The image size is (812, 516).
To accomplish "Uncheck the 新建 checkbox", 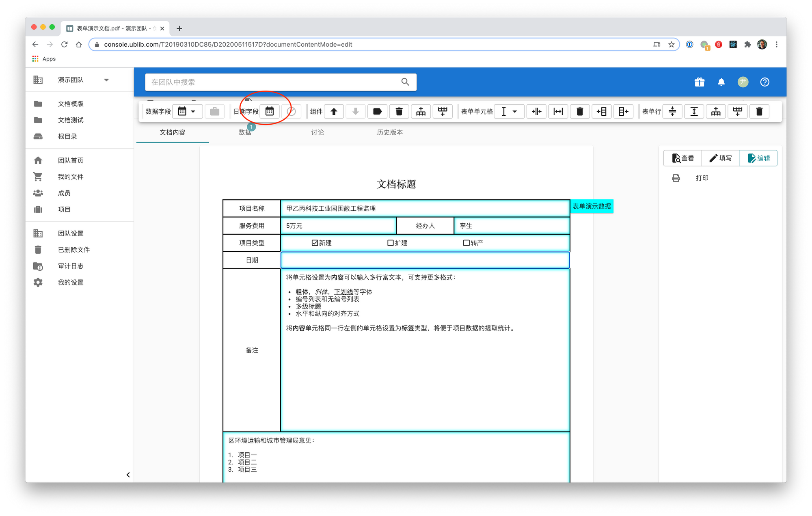I will [315, 243].
